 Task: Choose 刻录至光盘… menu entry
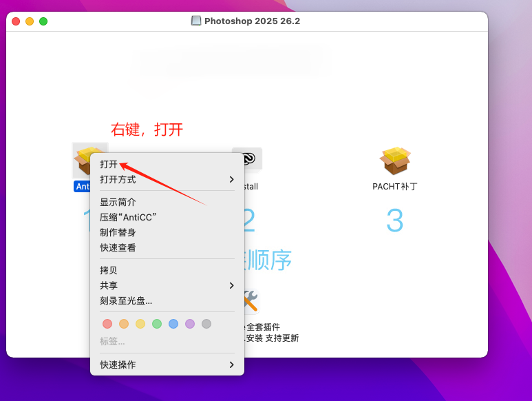167,301
